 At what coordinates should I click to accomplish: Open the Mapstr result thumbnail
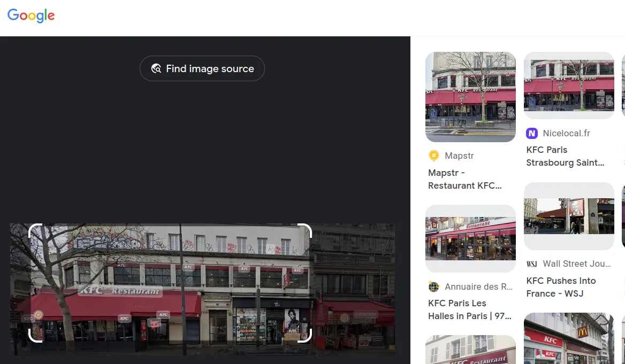tap(470, 97)
